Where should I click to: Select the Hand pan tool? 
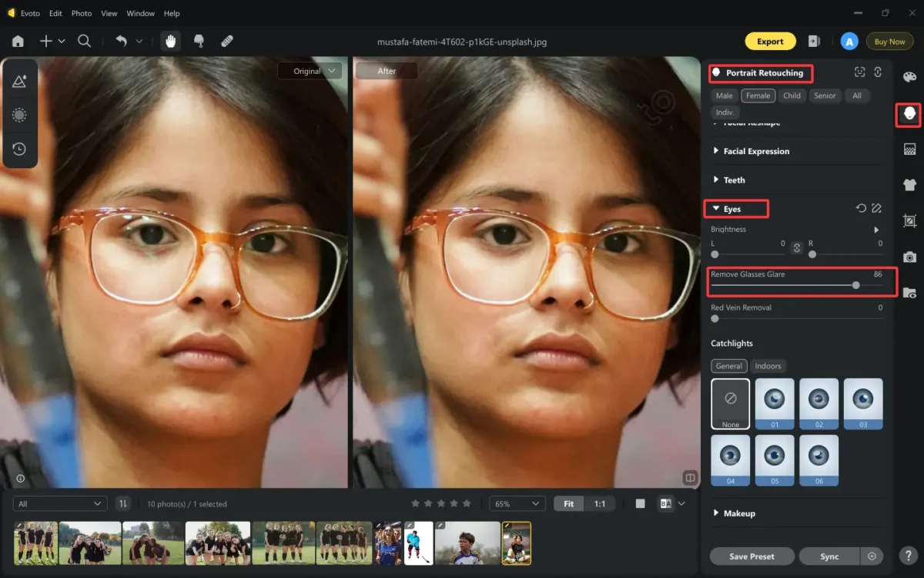[x=170, y=42]
